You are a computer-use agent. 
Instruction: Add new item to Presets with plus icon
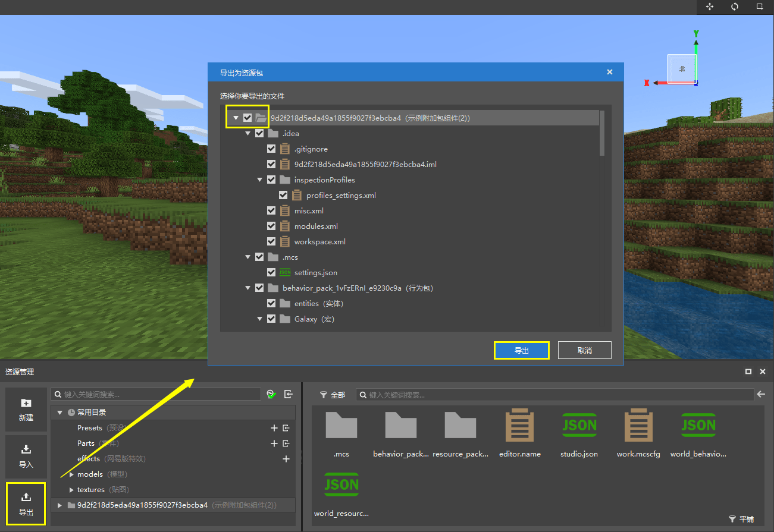[274, 428]
